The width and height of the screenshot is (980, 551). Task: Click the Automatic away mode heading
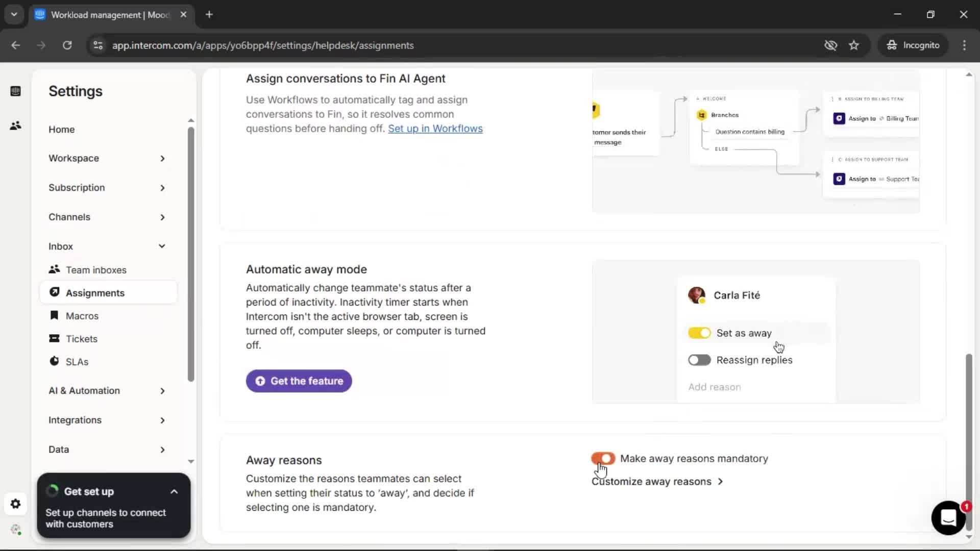coord(306,269)
